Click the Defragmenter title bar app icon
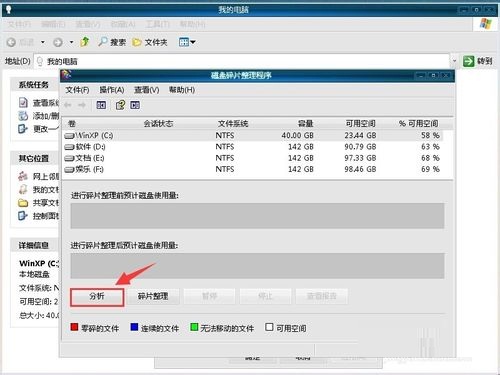Screen dimensions: 500x375 pos(66,75)
